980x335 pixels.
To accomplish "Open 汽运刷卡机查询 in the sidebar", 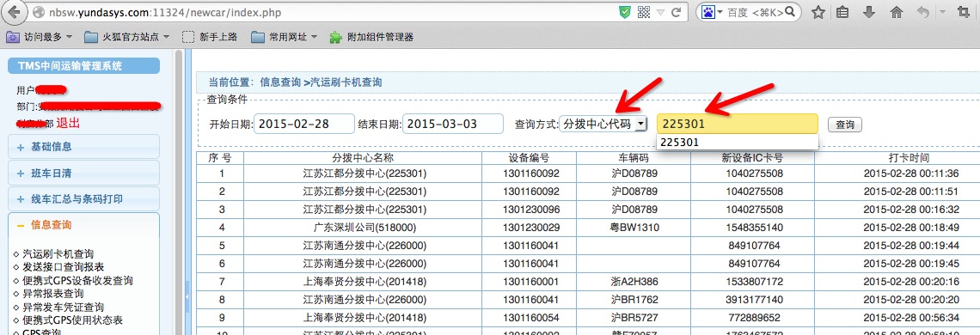I will 58,253.
